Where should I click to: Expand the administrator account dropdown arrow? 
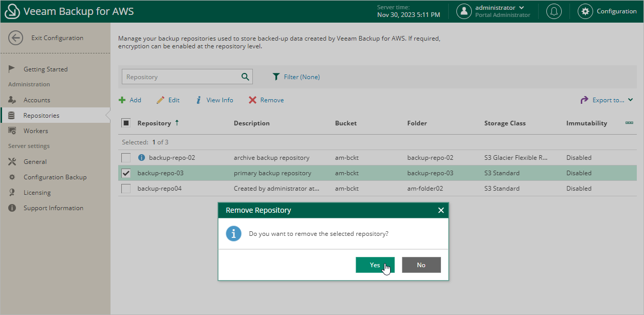coord(522,8)
